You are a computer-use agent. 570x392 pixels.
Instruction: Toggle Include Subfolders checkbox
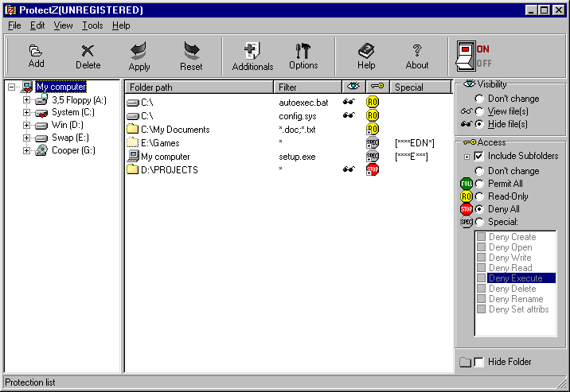click(x=478, y=156)
